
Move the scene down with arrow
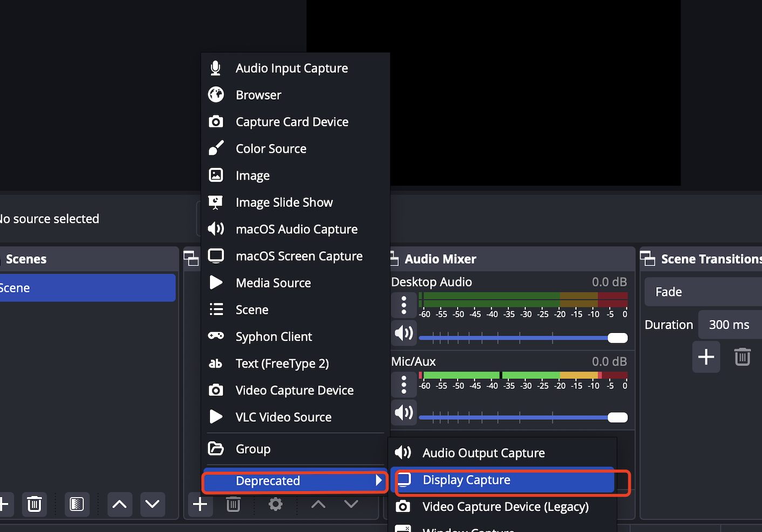coord(152,504)
